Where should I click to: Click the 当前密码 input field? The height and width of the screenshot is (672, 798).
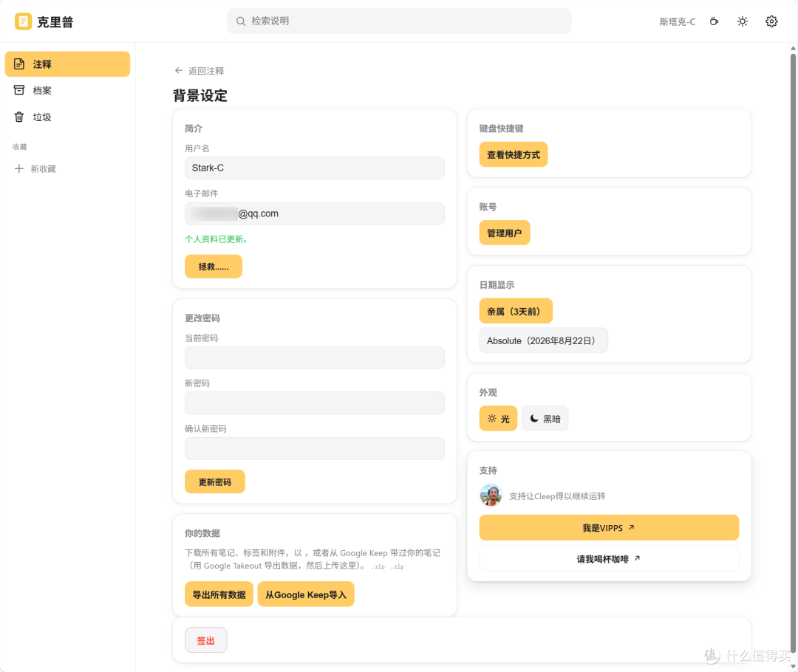315,357
